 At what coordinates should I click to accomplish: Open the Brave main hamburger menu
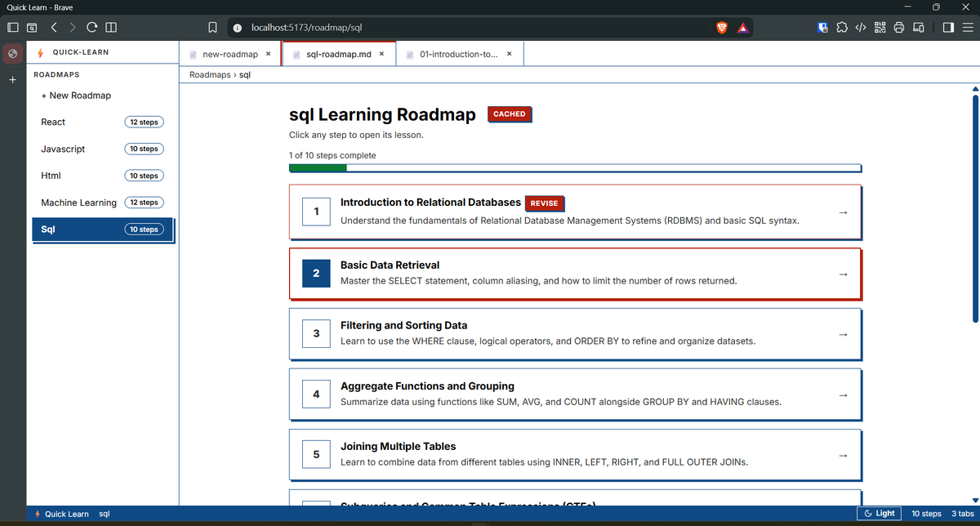point(967,28)
